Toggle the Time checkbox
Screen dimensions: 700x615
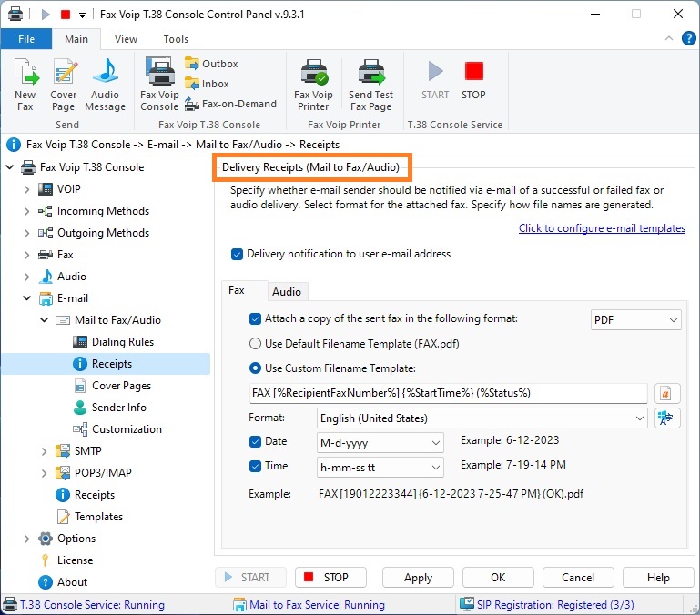[x=255, y=467]
